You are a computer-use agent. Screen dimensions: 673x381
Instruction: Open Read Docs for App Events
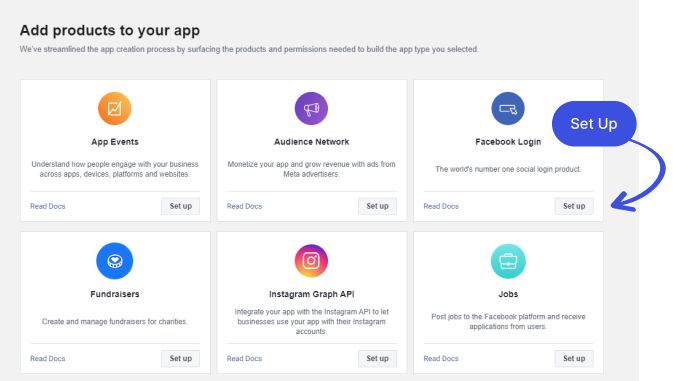tap(48, 206)
